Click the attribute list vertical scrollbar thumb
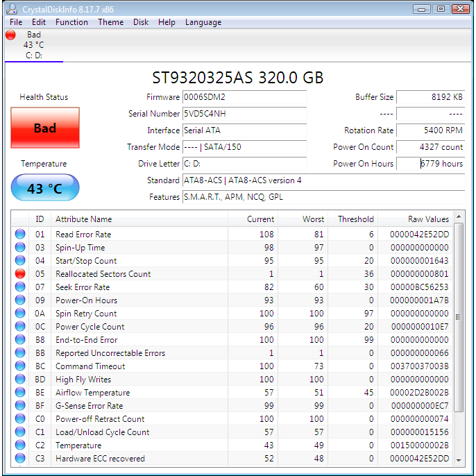This screenshot has width=476, height=476. 459,317
